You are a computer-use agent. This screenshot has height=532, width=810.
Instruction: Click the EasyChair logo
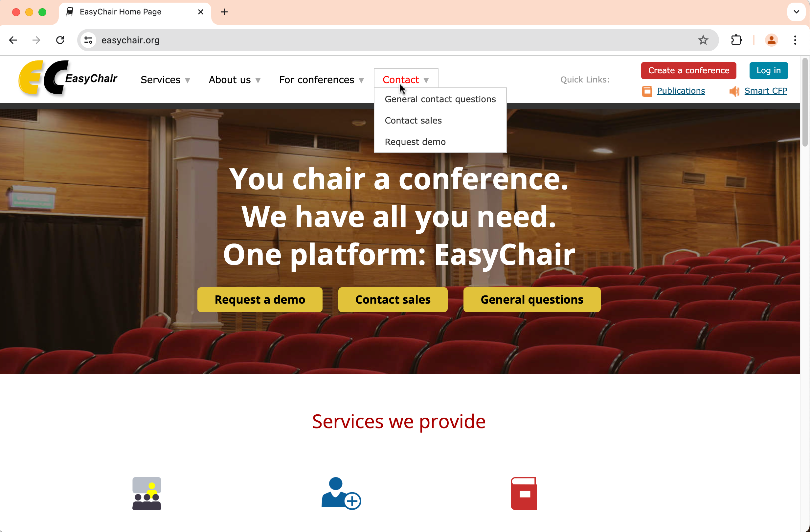coord(68,78)
